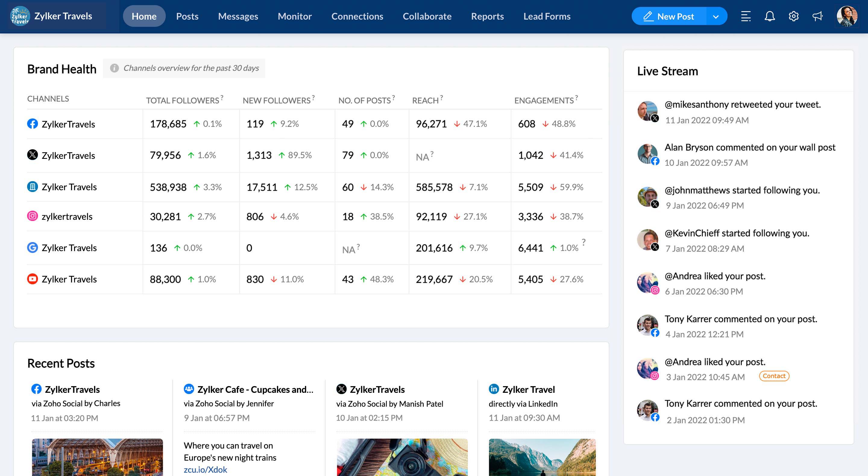Screen dimensions: 868x476
Task: Open the lines menu icon in header
Action: pos(746,16)
